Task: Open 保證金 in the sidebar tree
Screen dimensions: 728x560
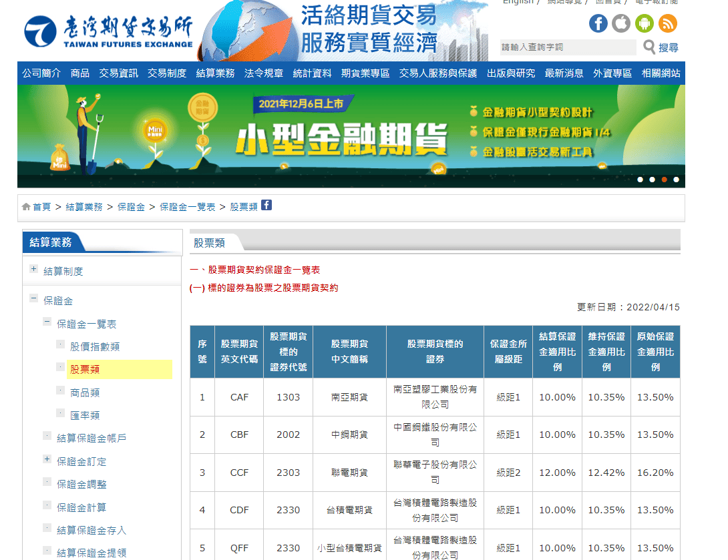Action: point(58,301)
